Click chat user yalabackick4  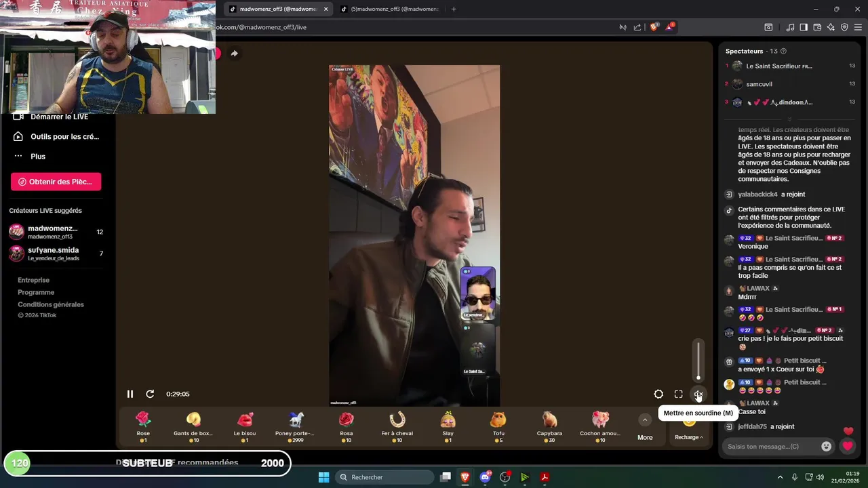[757, 195]
